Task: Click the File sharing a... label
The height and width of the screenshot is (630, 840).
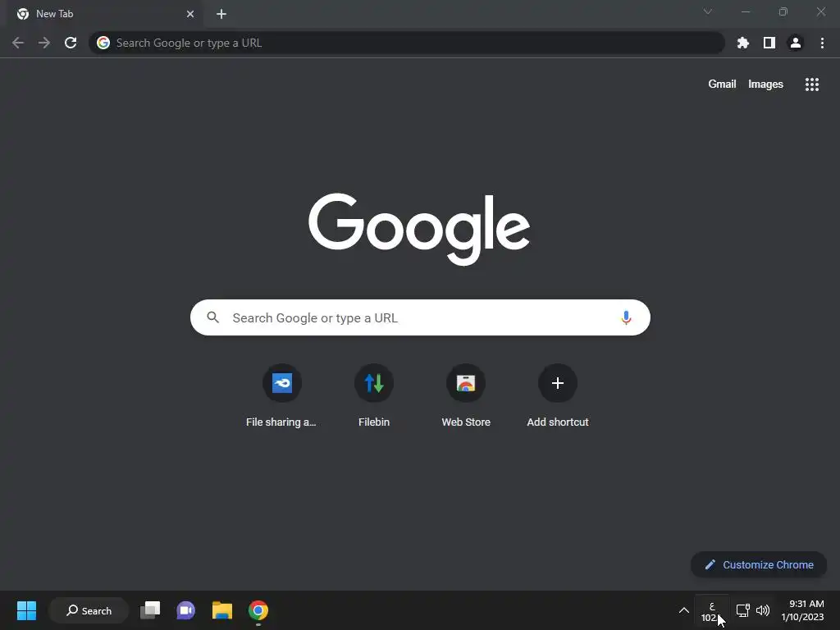Action: point(281,422)
